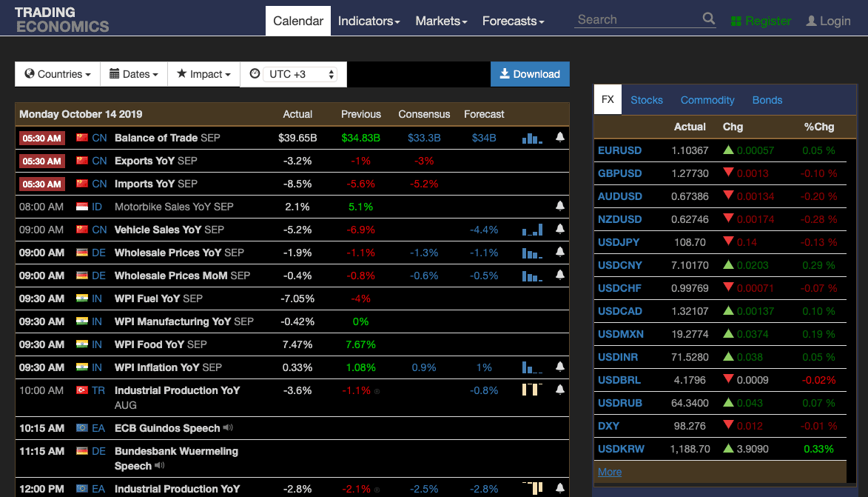Select the FX tab in markets panel
The width and height of the screenshot is (868, 497).
[608, 100]
